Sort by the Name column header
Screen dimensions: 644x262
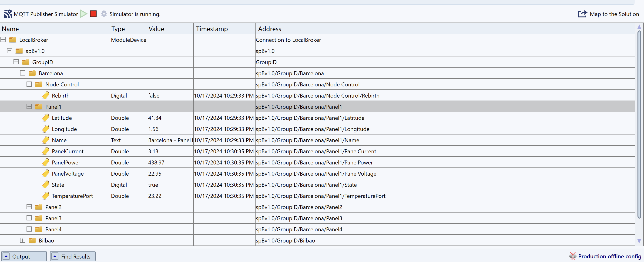pos(54,29)
